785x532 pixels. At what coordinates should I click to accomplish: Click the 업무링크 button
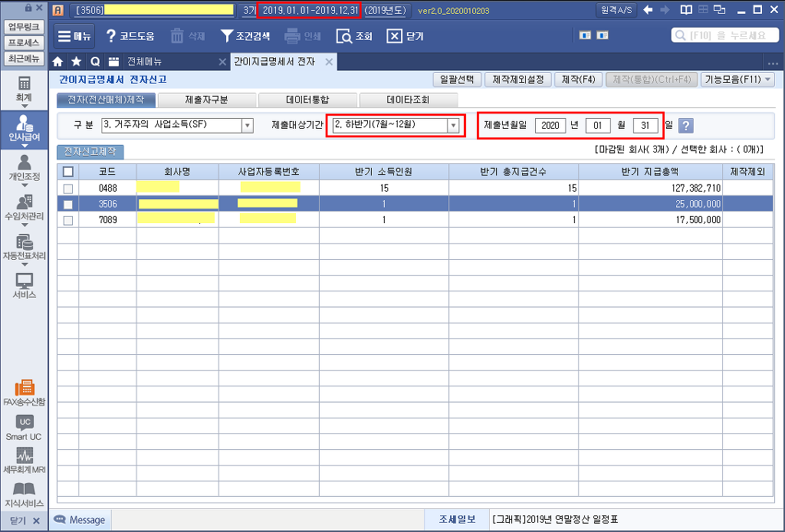click(x=24, y=27)
